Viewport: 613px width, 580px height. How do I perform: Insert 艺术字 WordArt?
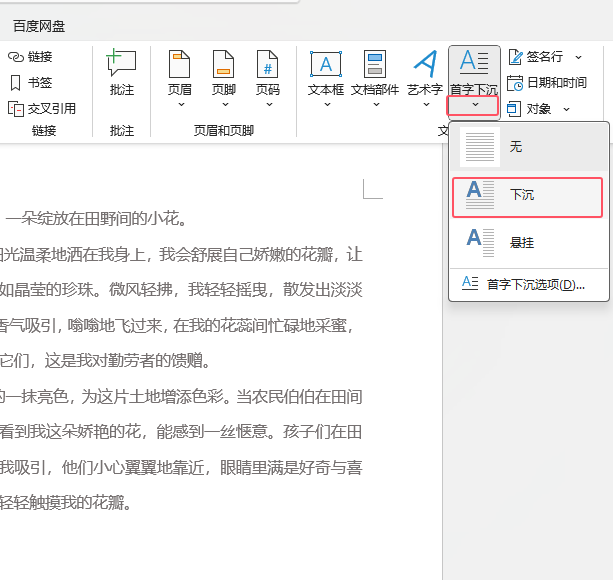(x=425, y=73)
